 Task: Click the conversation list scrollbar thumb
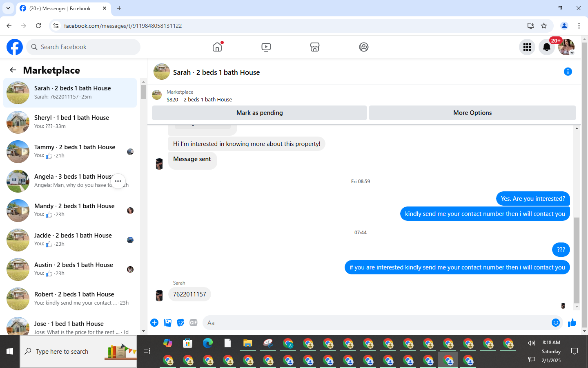[x=143, y=92]
